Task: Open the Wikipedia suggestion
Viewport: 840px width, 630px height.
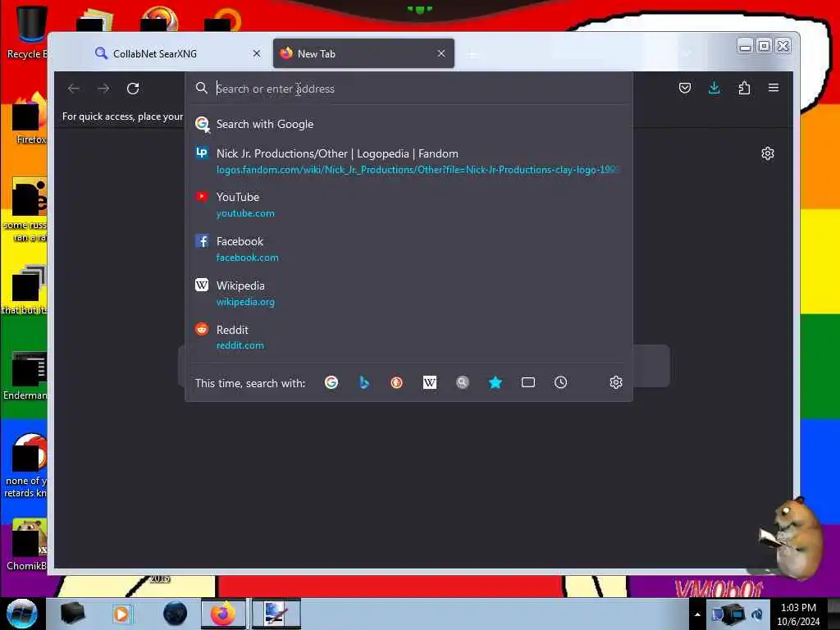Action: (x=409, y=294)
